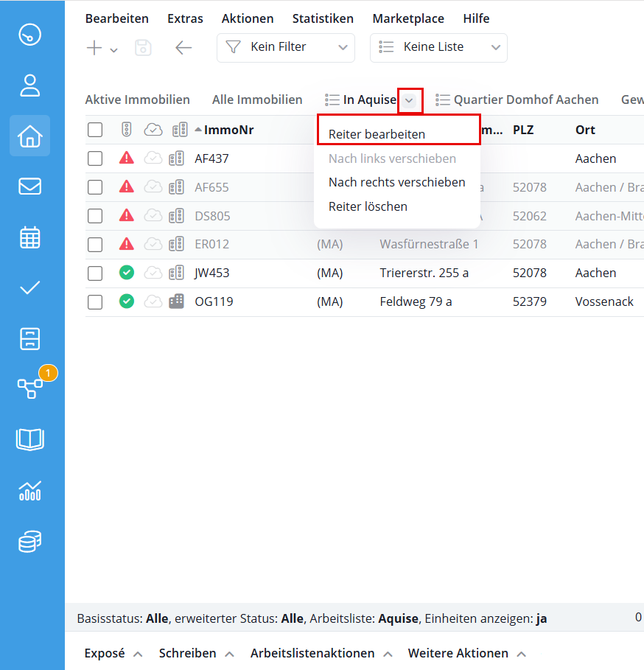Screen dimensions: 644x670
Task: Click the green check status icon for JW453
Action: 127,272
